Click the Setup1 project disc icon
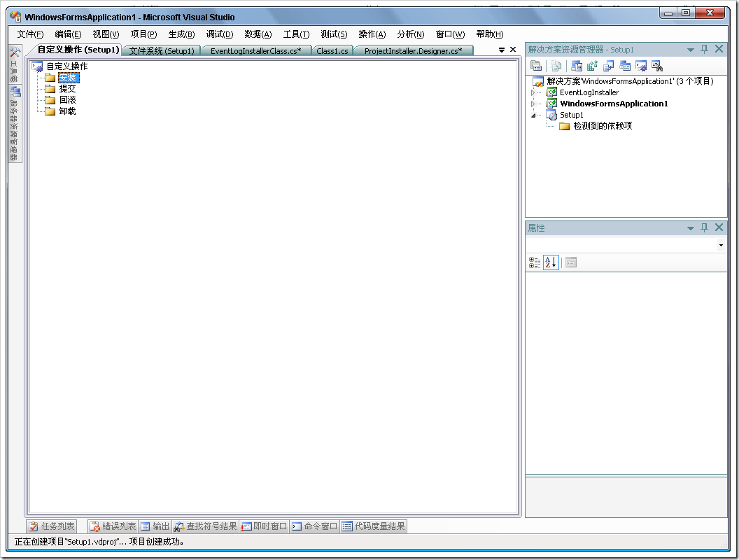Screen dimensions: 739x560 [x=551, y=115]
